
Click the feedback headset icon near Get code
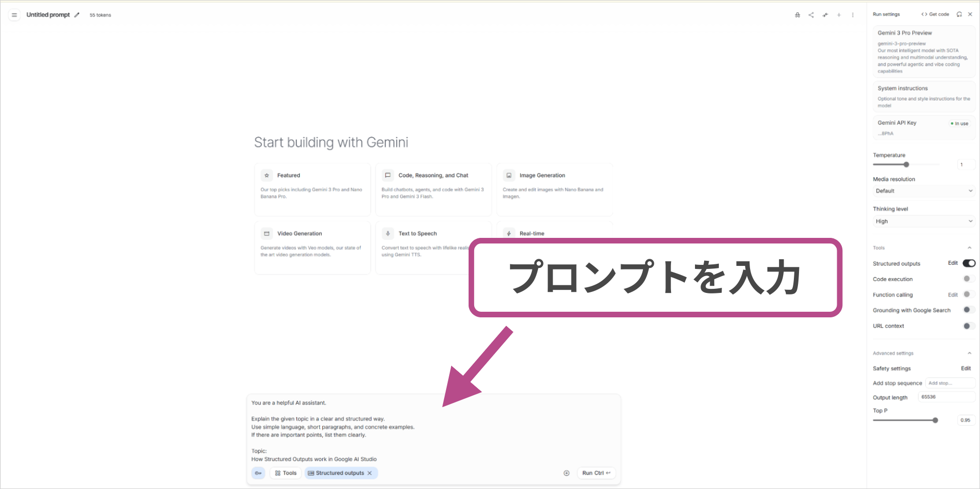959,14
